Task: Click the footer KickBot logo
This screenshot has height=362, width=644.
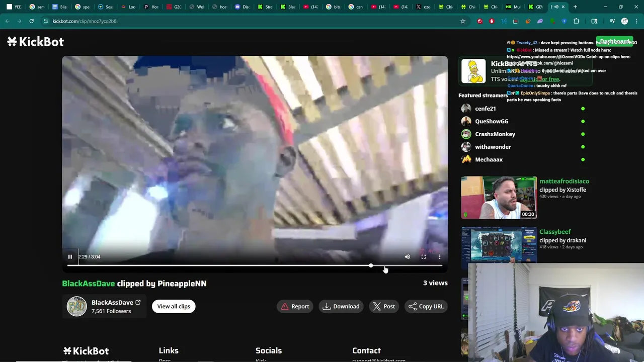Action: click(x=86, y=351)
